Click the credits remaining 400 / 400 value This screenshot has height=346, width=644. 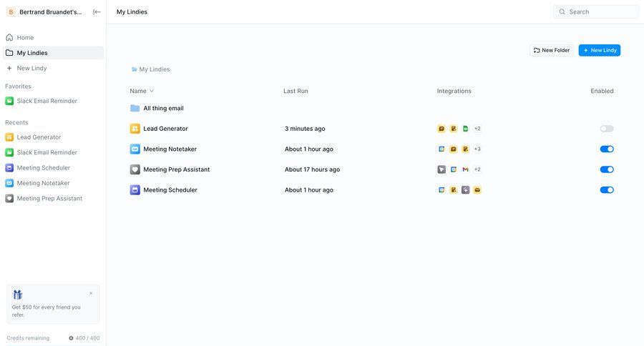[x=84, y=338]
